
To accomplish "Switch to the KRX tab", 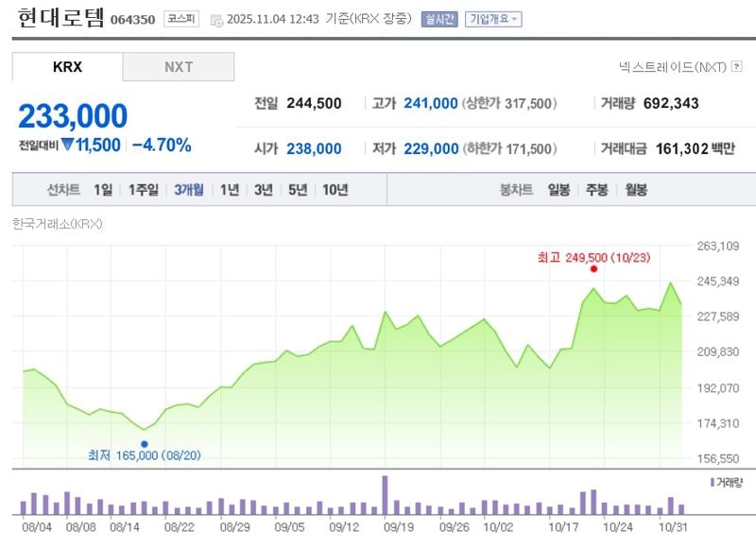I will [67, 66].
